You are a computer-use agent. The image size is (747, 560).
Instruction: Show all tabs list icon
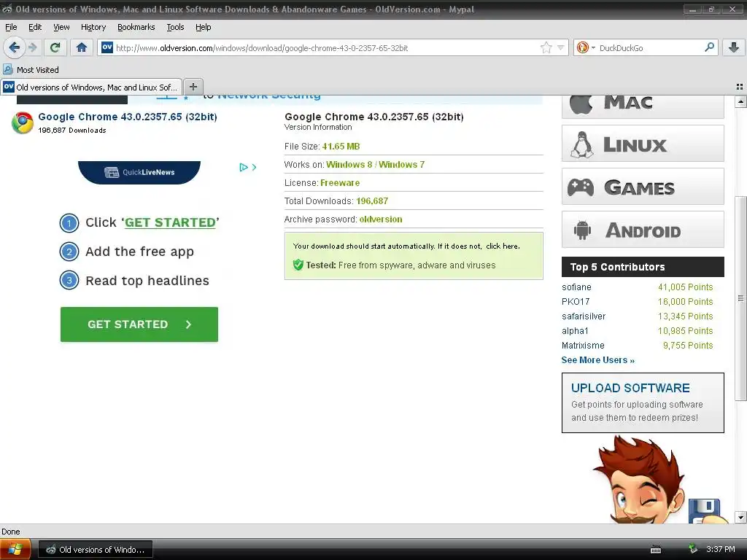point(740,87)
